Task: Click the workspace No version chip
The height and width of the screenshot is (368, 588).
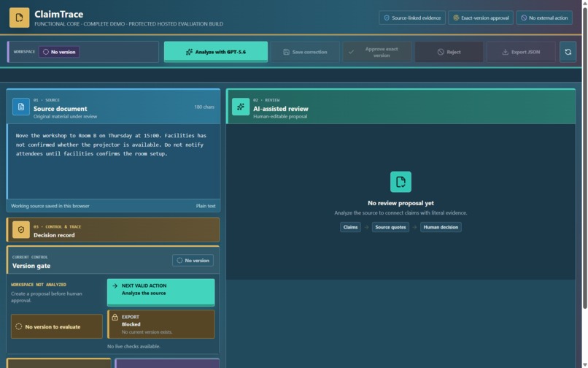Action: tap(59, 52)
